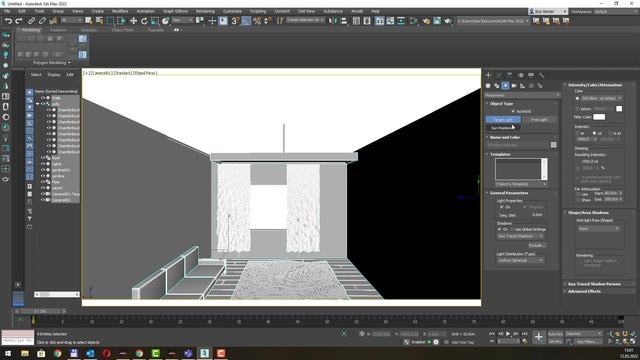This screenshot has width=640, height=360.
Task: Toggle Light Properties On checkbox
Action: coord(502,207)
